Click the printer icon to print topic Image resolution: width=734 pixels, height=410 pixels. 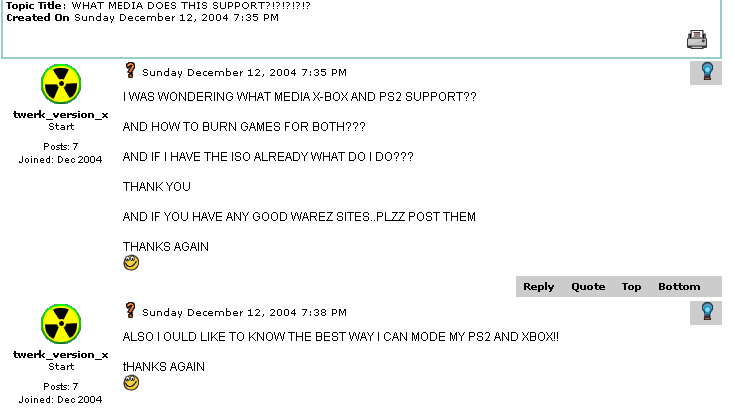(x=697, y=39)
